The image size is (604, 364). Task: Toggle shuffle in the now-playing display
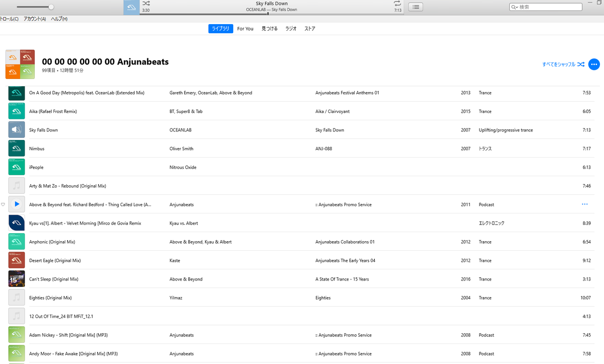click(x=146, y=4)
